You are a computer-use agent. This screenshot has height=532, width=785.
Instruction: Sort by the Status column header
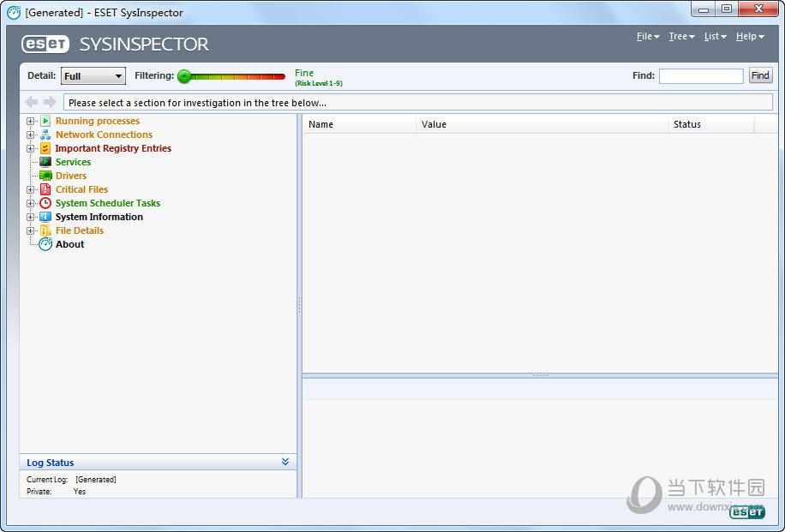tap(711, 124)
